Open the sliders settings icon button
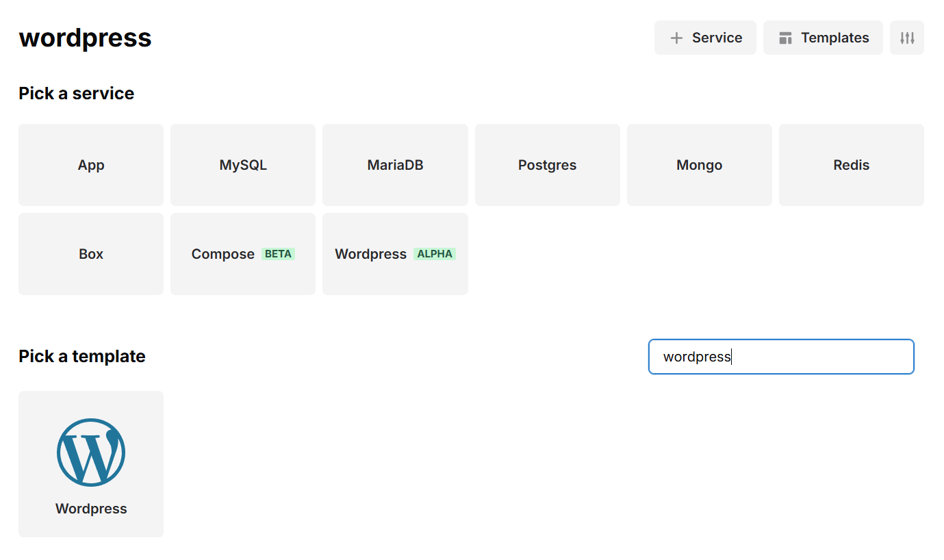The width and height of the screenshot is (944, 560). 907,38
